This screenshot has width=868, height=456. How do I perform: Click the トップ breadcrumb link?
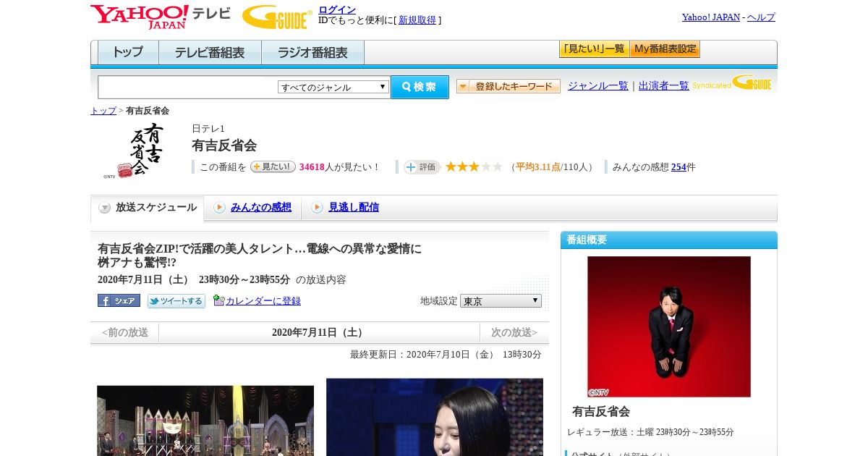(103, 111)
